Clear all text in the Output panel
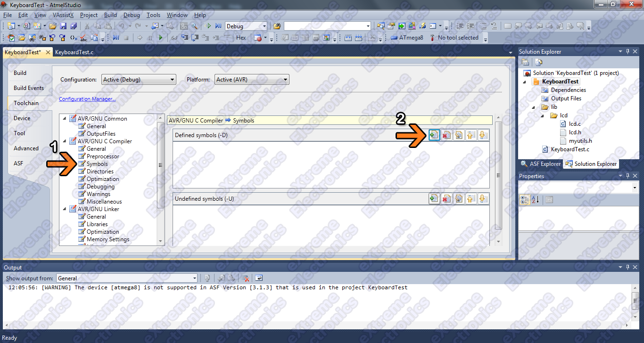 (245, 278)
